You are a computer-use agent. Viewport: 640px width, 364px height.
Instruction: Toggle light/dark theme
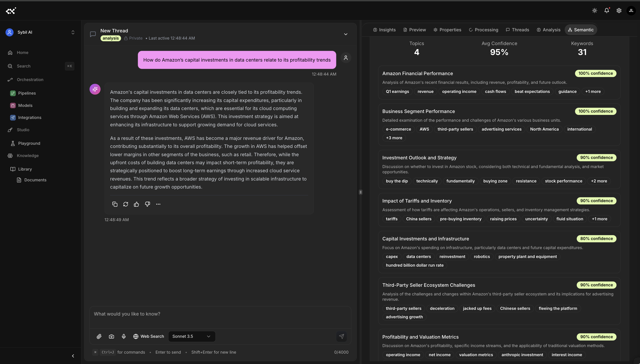point(594,11)
